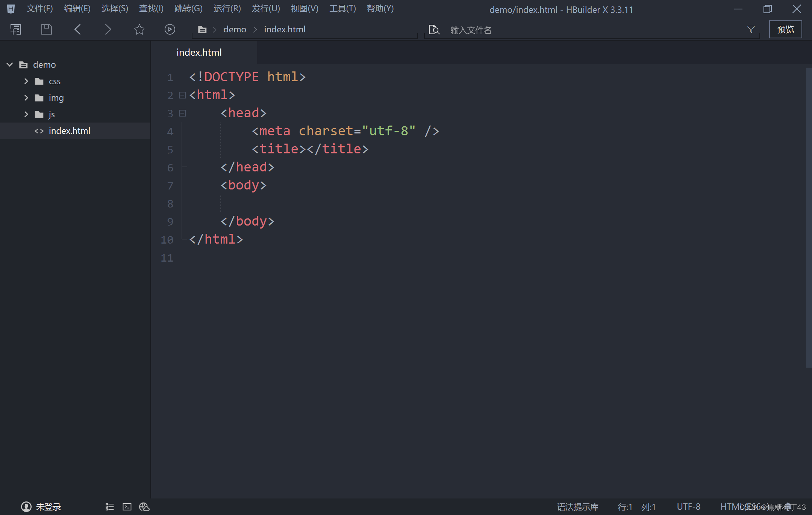Click the 预览 preview button
The height and width of the screenshot is (515, 812).
click(785, 29)
